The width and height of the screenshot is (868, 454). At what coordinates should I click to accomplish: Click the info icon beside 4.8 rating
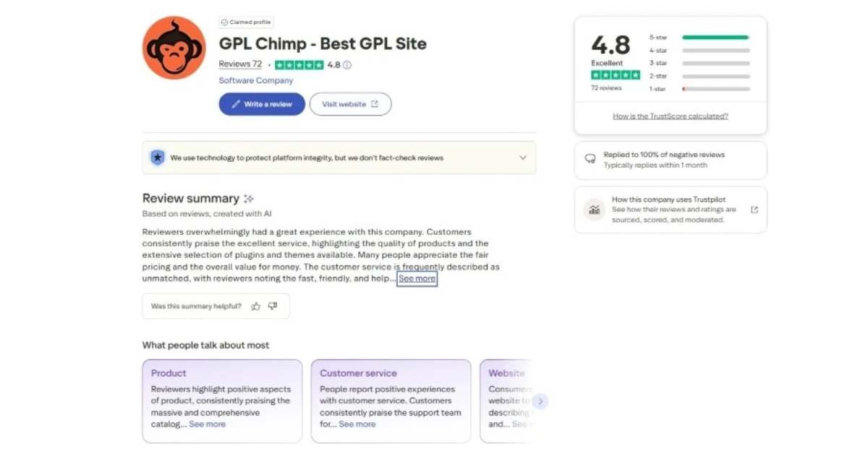point(347,64)
